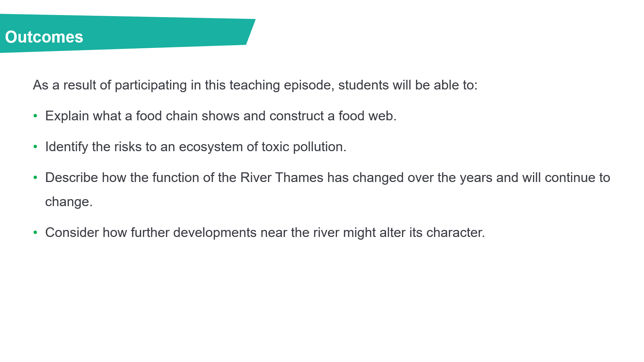Screen dimensions: 644x362
Task: Click the food chain bullet text
Action: pyautogui.click(x=220, y=116)
